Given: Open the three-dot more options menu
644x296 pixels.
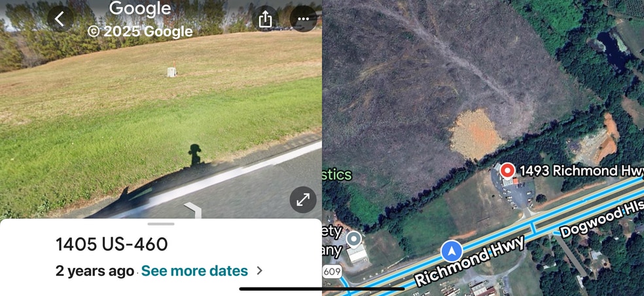Looking at the screenshot, I should 303,18.
